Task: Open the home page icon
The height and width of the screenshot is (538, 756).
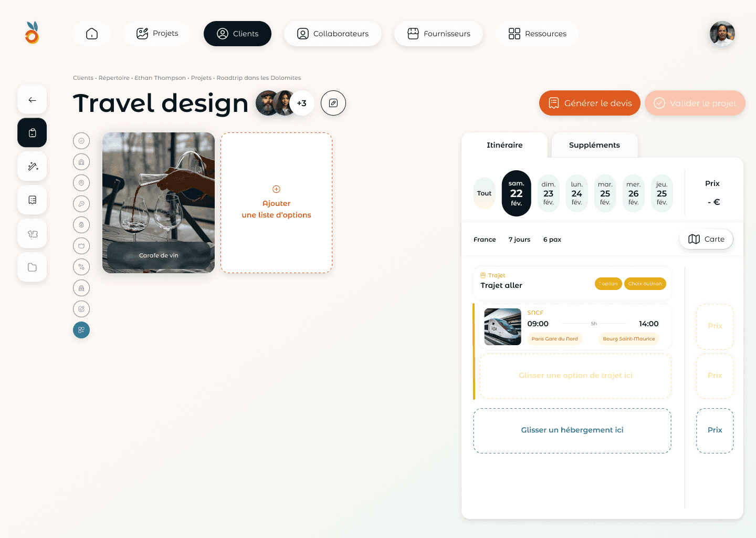Action: coord(92,34)
